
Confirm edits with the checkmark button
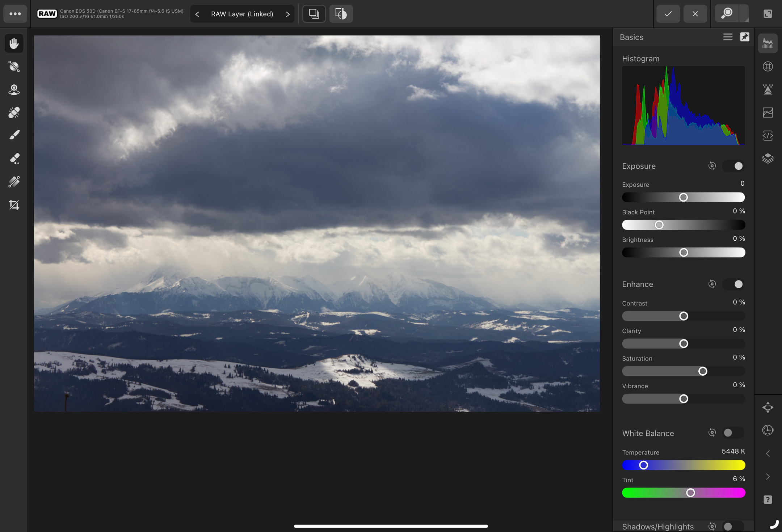click(x=668, y=13)
